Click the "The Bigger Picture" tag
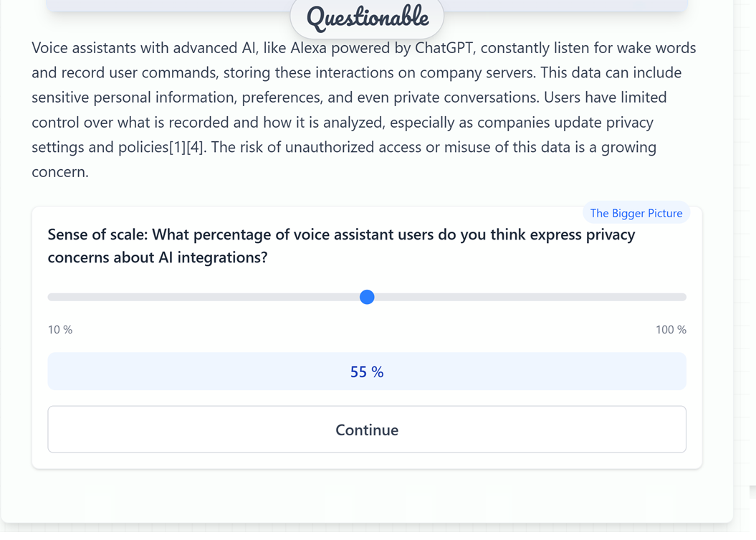 tap(636, 213)
